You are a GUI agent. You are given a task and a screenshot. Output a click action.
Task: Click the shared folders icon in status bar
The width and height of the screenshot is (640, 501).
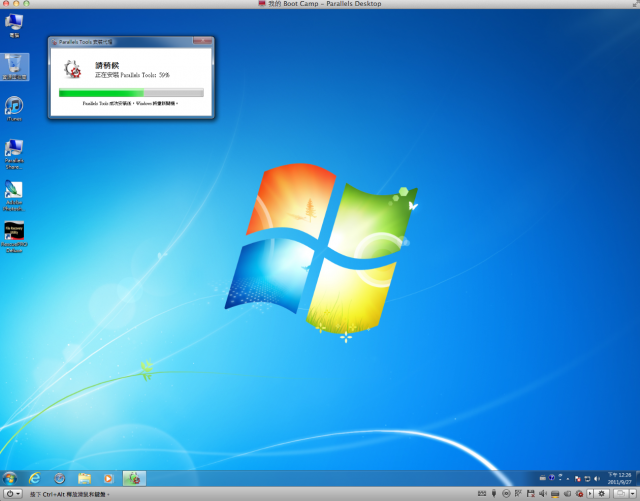click(x=567, y=493)
